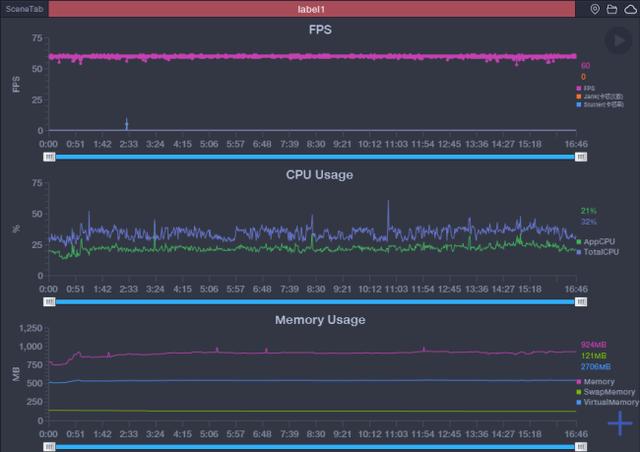Toggle the TotalCPU legend series
640x452 pixels.
pyautogui.click(x=598, y=252)
